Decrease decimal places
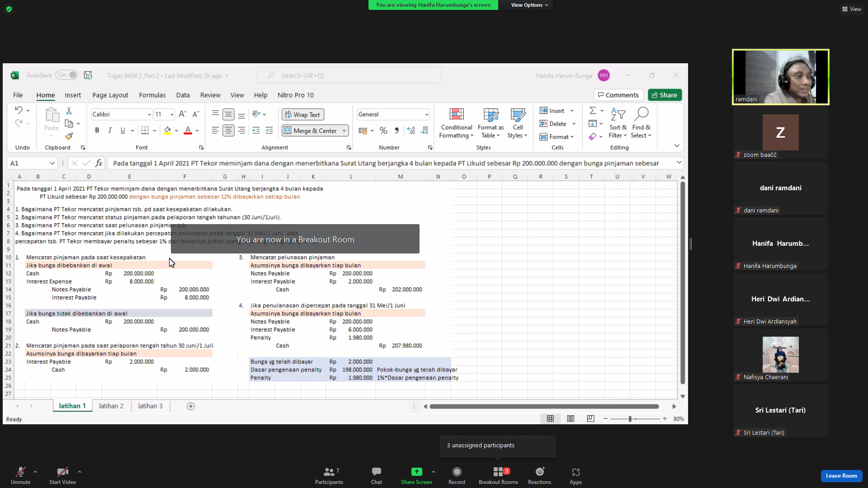Image resolution: width=868 pixels, height=488 pixels. tap(424, 131)
